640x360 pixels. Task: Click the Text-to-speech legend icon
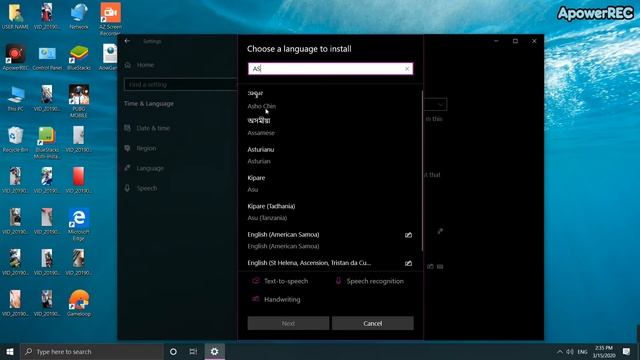pyautogui.click(x=256, y=281)
